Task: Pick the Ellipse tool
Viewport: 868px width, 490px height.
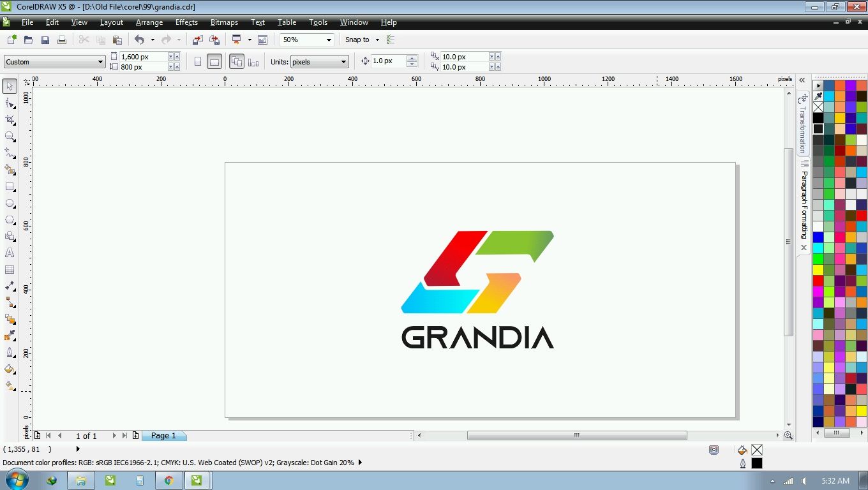Action: 10,204
